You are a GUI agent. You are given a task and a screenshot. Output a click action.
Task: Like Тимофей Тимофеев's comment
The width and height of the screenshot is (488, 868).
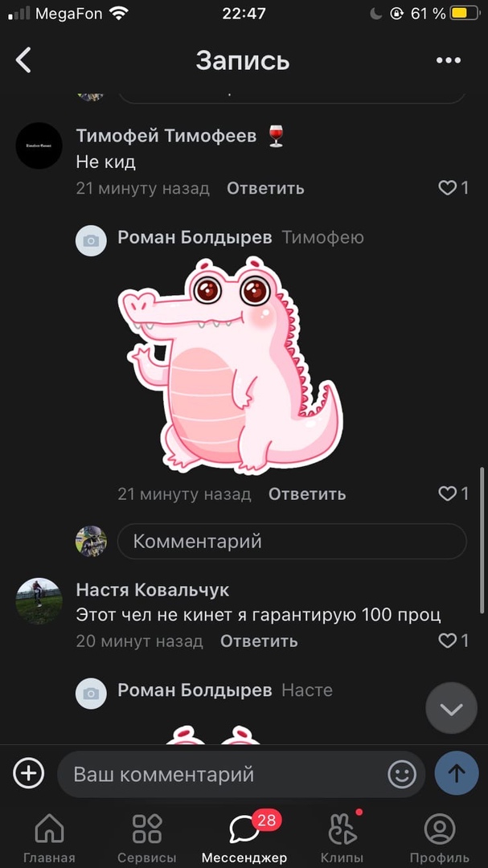(x=453, y=188)
